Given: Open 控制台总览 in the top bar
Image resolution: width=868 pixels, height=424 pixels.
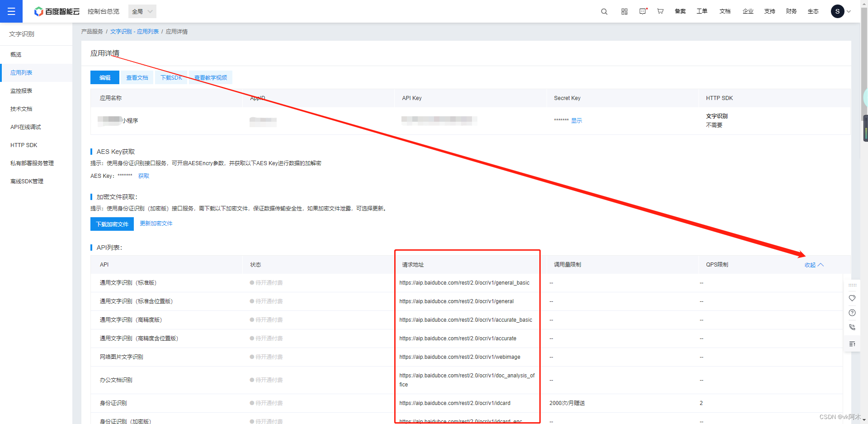Looking at the screenshot, I should (x=104, y=11).
